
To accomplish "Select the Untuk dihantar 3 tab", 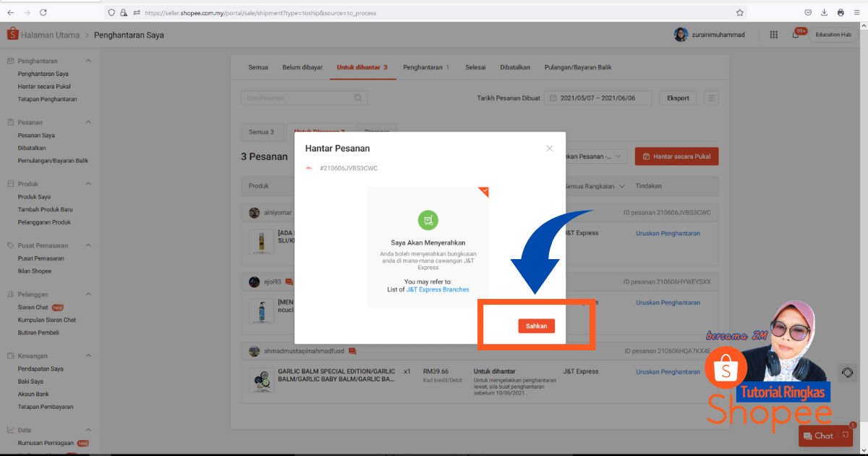I will pyautogui.click(x=362, y=67).
